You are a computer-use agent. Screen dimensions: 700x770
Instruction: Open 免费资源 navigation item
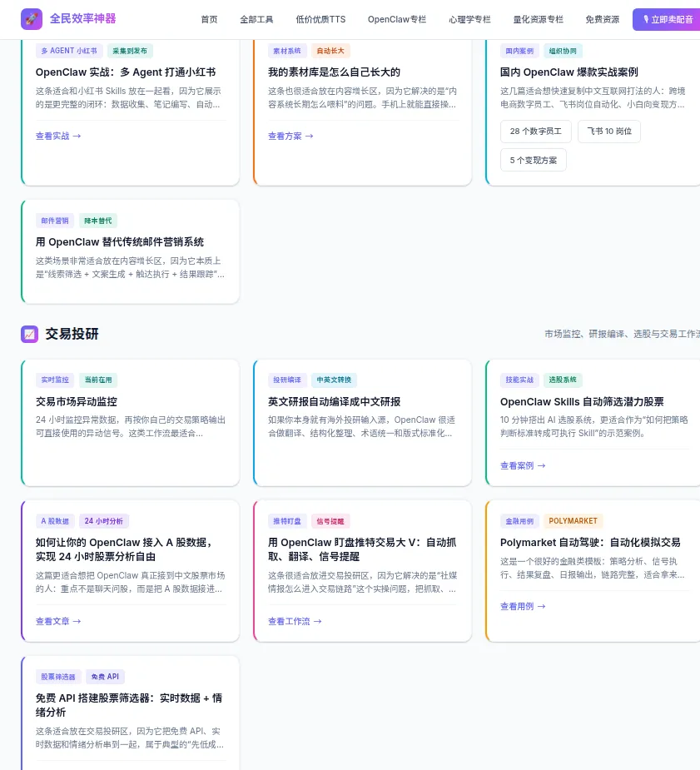coord(603,20)
